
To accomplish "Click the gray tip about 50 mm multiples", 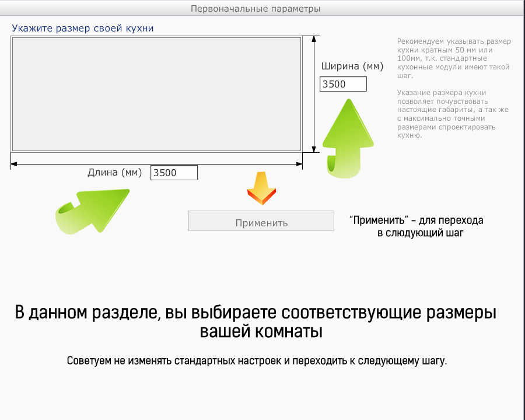I will (x=453, y=58).
